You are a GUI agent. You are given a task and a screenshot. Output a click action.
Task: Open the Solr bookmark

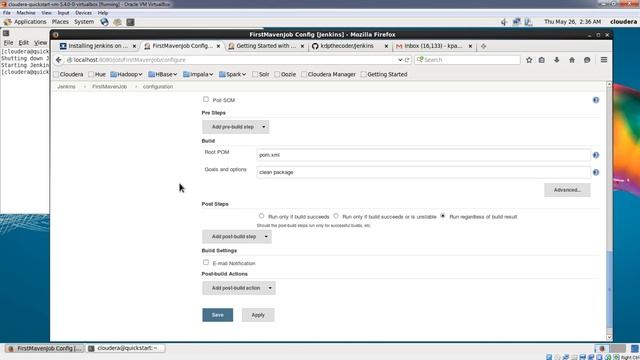click(260, 74)
